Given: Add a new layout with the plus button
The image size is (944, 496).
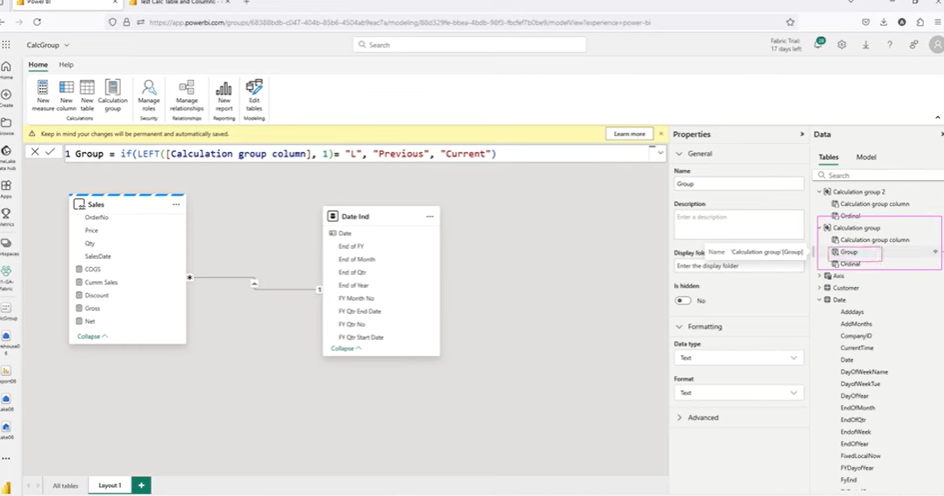Looking at the screenshot, I should pyautogui.click(x=141, y=485).
